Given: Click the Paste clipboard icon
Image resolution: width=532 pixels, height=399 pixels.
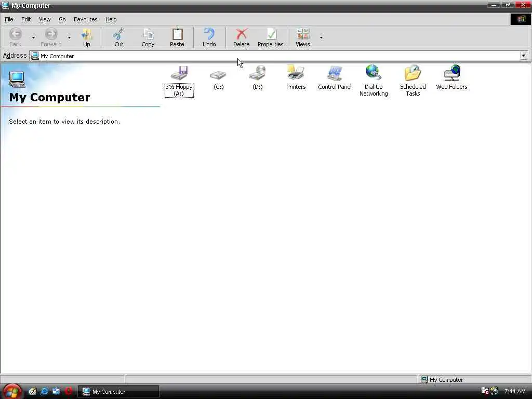Looking at the screenshot, I should coord(177,34).
